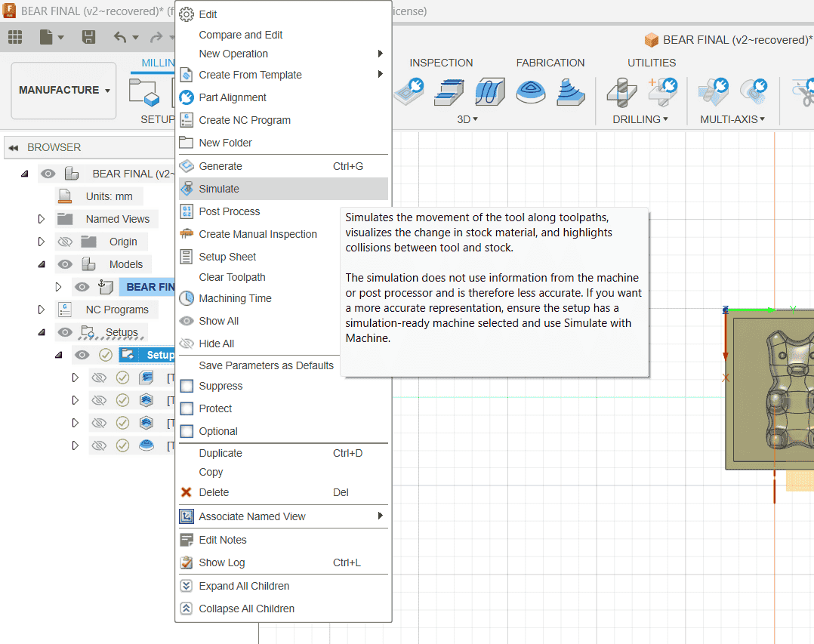Screen dimensions: 814x644
Task: Choose Part Alignment from the menu
Action: click(x=283, y=97)
